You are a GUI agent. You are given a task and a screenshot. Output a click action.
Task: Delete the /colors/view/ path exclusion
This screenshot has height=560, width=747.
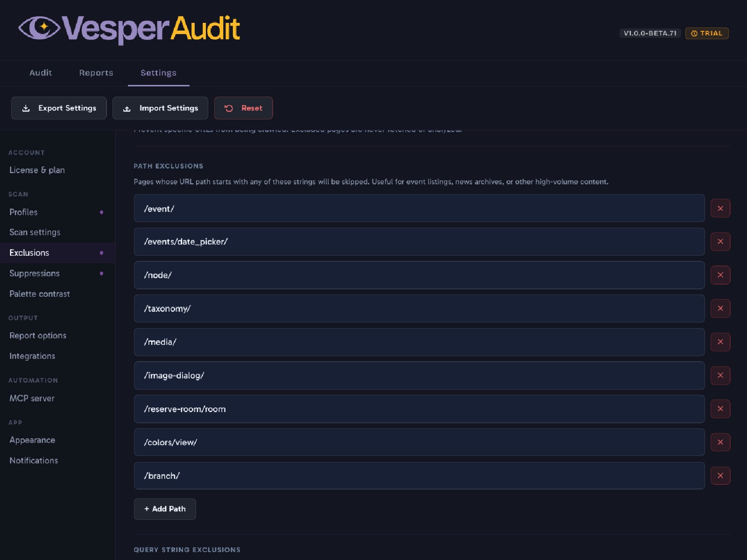[720, 442]
